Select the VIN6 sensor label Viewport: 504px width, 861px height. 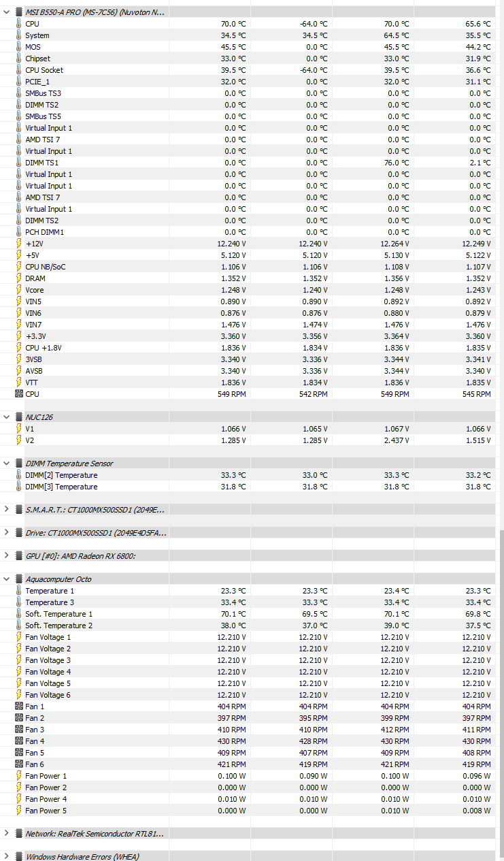33,313
